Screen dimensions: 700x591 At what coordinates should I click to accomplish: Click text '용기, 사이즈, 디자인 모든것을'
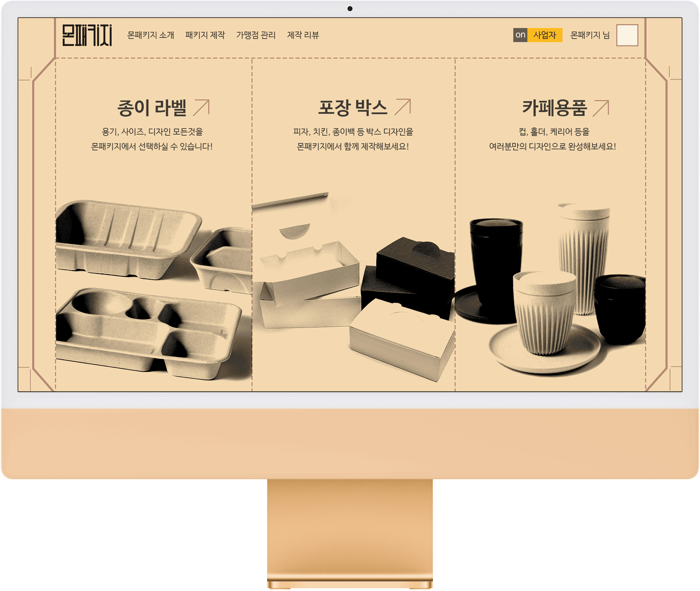[152, 132]
